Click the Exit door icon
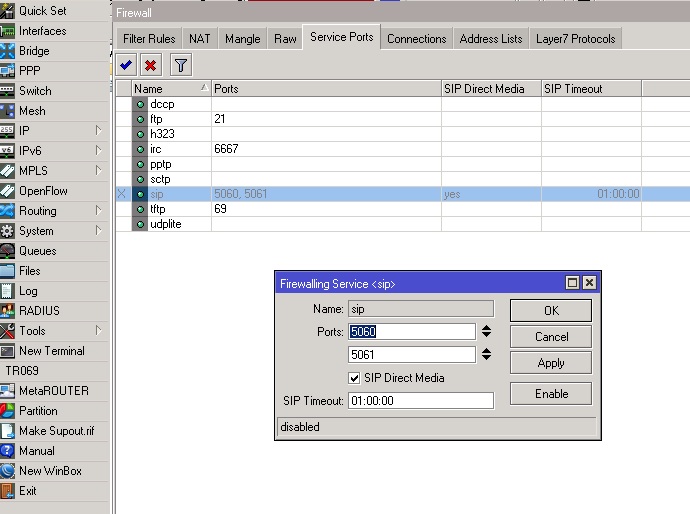This screenshot has width=690, height=514. click(x=7, y=491)
